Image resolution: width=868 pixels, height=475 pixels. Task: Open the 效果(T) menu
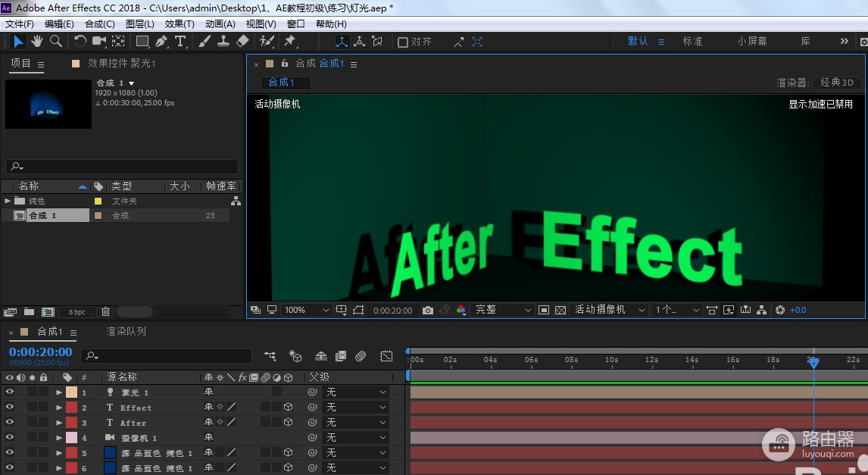click(180, 23)
